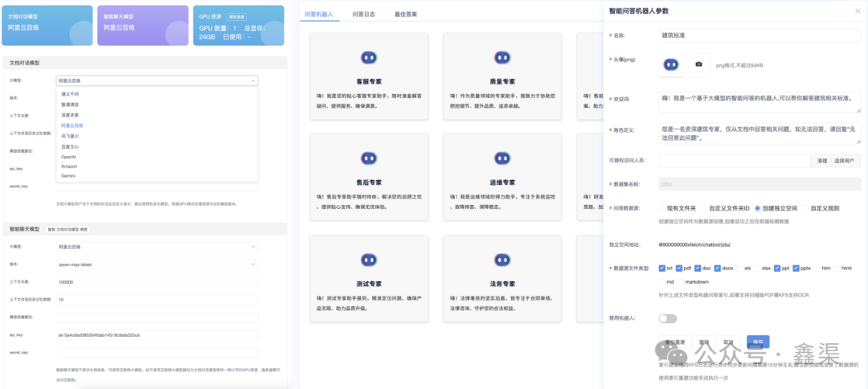This screenshot has height=389, width=868.
Task: Click the api_key field in 智能聊天模型
Action: click(x=157, y=335)
